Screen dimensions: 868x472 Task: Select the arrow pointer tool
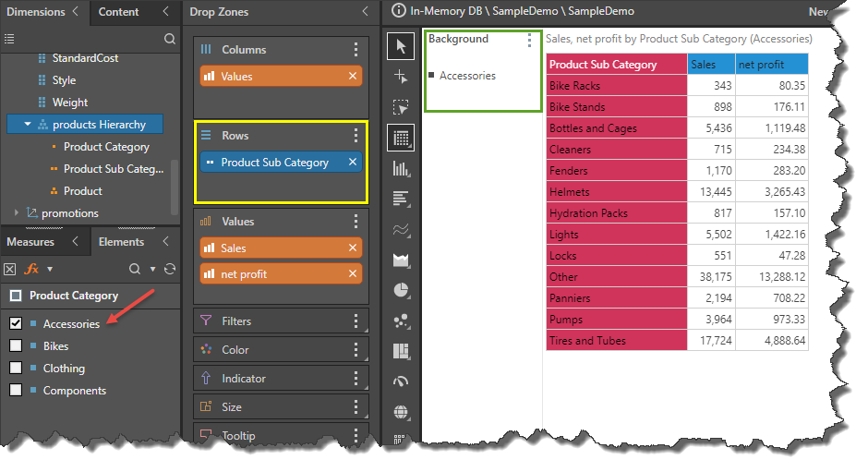coord(401,45)
